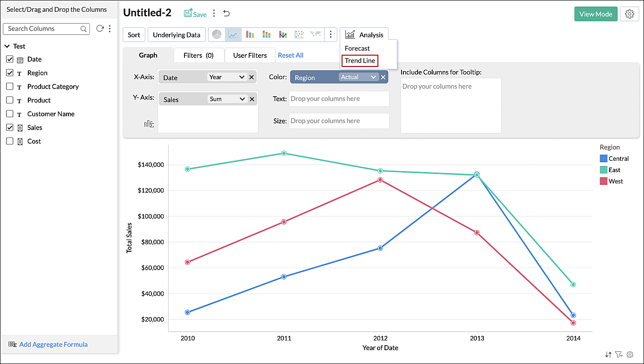Viewport: 644px width, 364px height.
Task: Select the combination chart icon
Action: pyautogui.click(x=283, y=34)
